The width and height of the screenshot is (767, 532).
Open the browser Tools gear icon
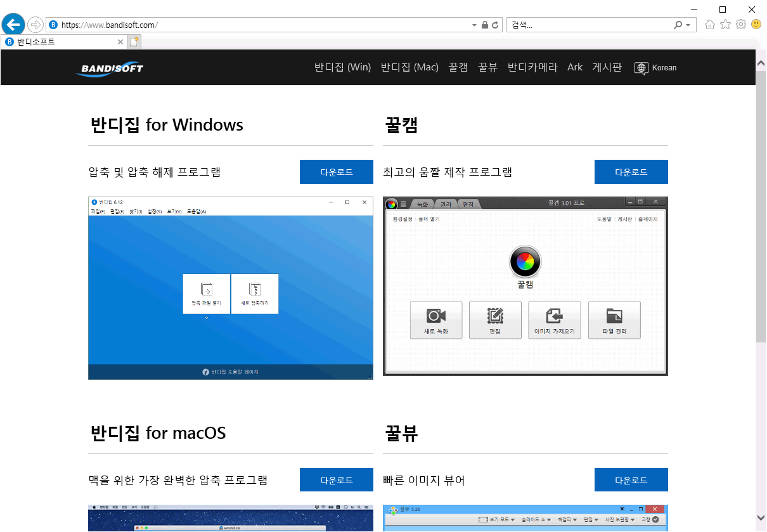741,25
